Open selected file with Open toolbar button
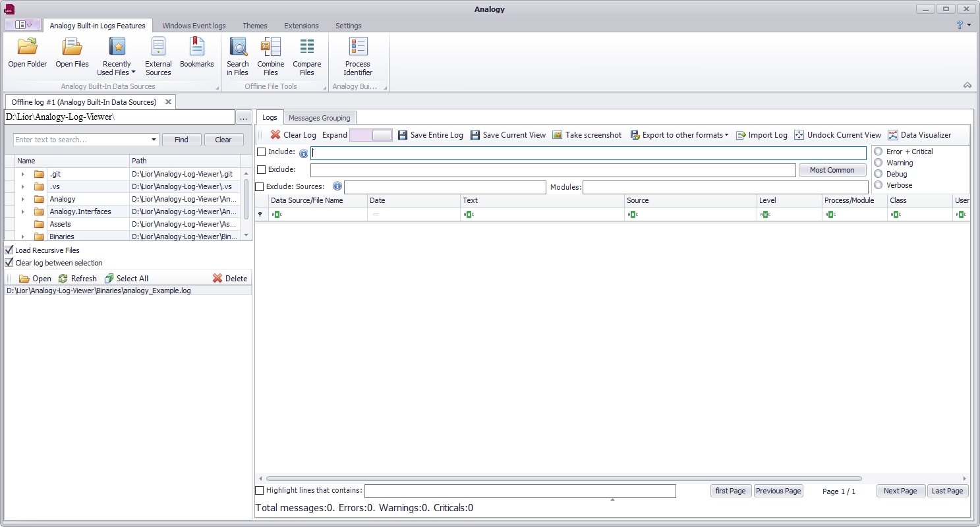This screenshot has height=527, width=980. tap(35, 279)
